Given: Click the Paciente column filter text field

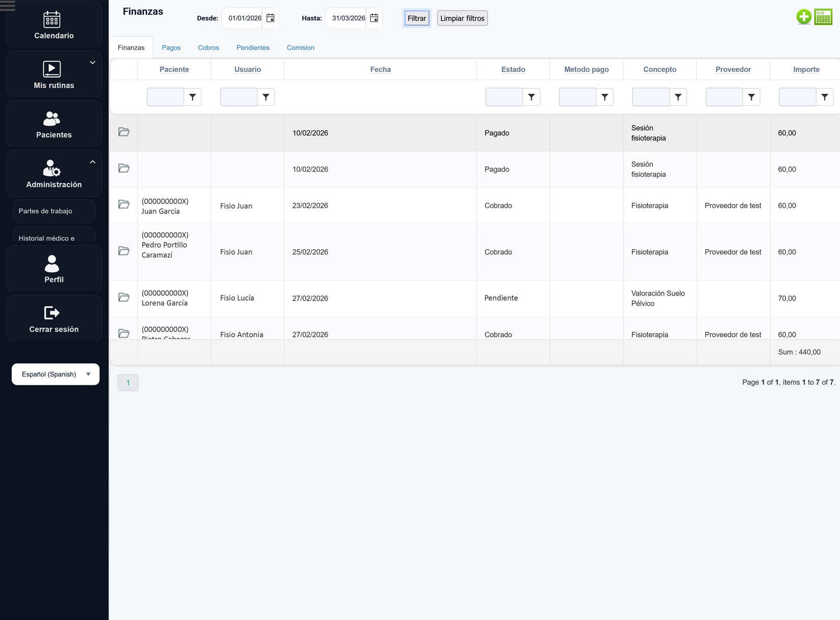Looking at the screenshot, I should pyautogui.click(x=165, y=97).
